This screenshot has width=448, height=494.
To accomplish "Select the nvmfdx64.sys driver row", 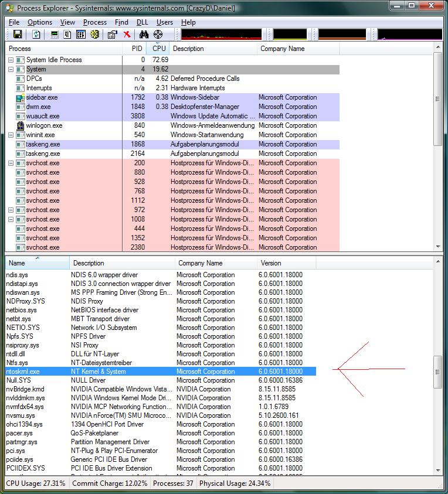I will coord(161,407).
